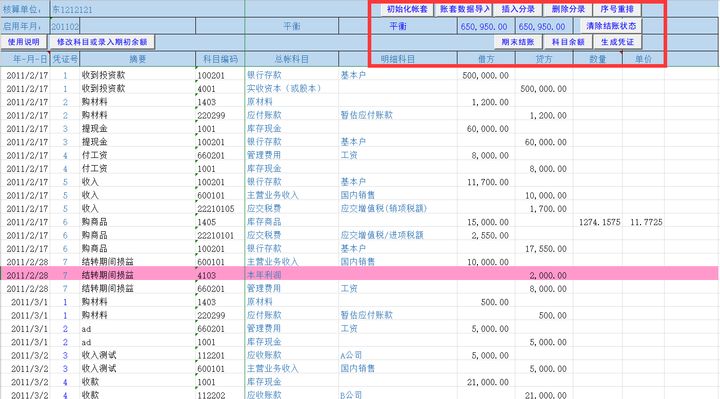Select the 明细科目 column header
This screenshot has height=399, width=720.
click(398, 59)
